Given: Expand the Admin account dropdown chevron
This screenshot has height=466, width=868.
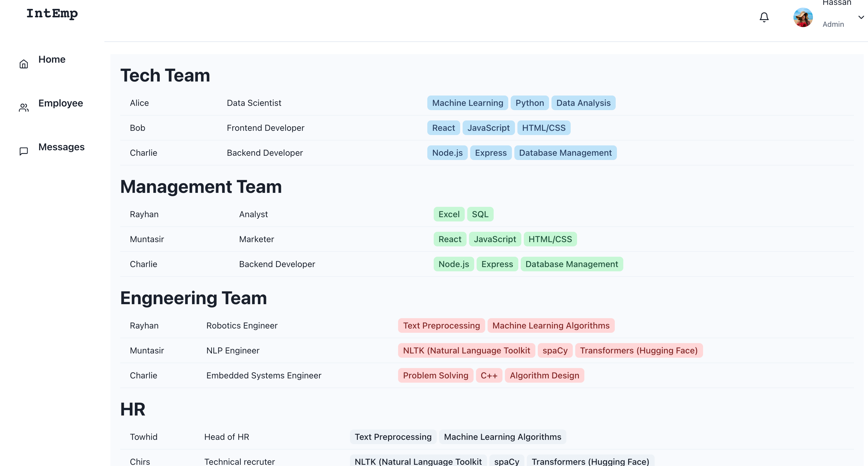Looking at the screenshot, I should click(x=861, y=17).
